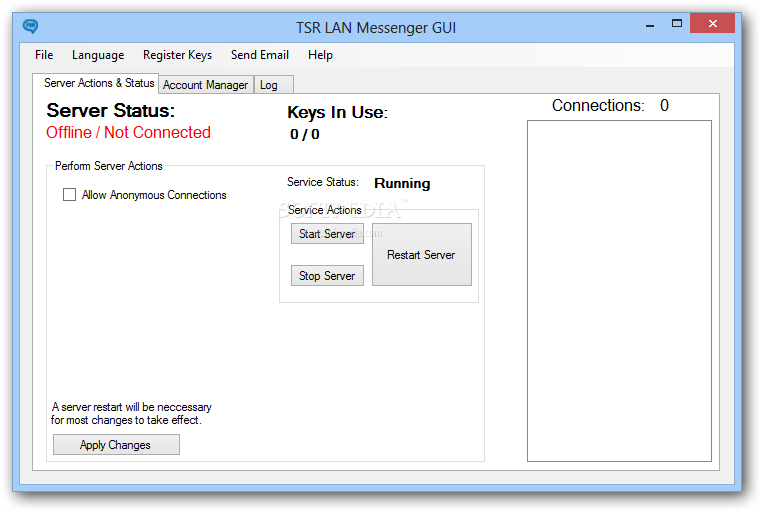Open the File menu
The height and width of the screenshot is (512, 762).
[x=44, y=55]
